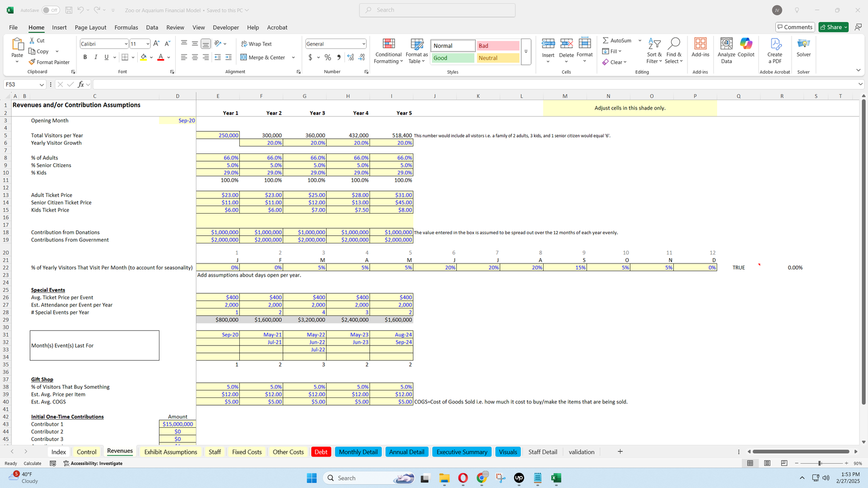
Task: Toggle Bold formatting
Action: pyautogui.click(x=85, y=57)
